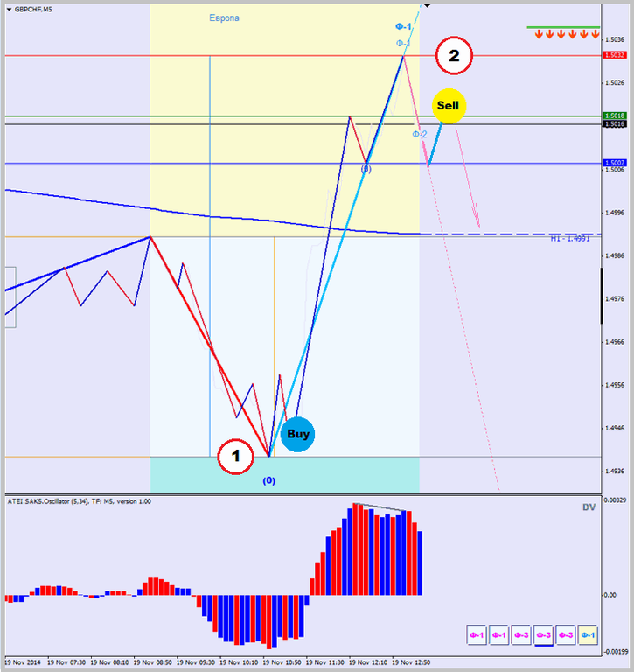
Task: Click the red 1.5032 price level tag
Action: pyautogui.click(x=615, y=55)
